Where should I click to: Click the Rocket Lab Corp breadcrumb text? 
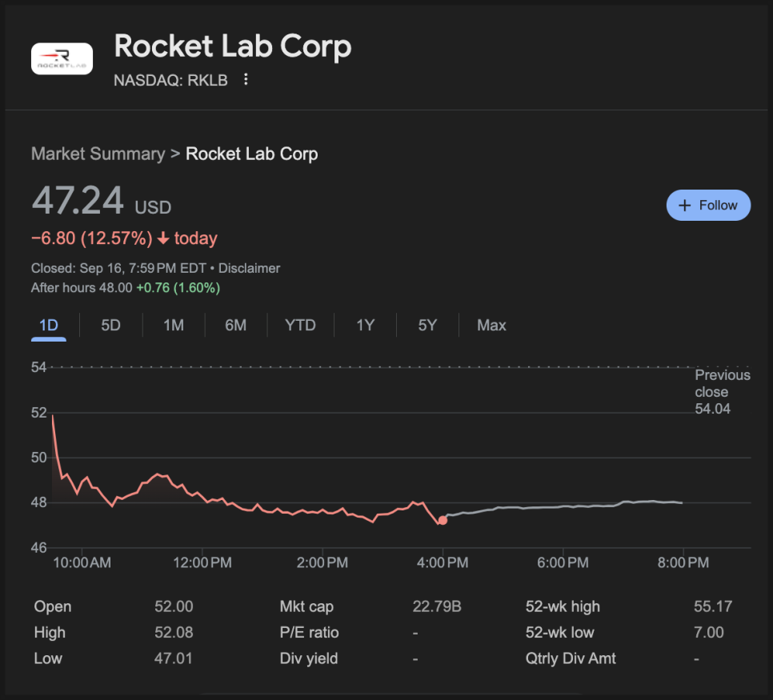pos(251,154)
